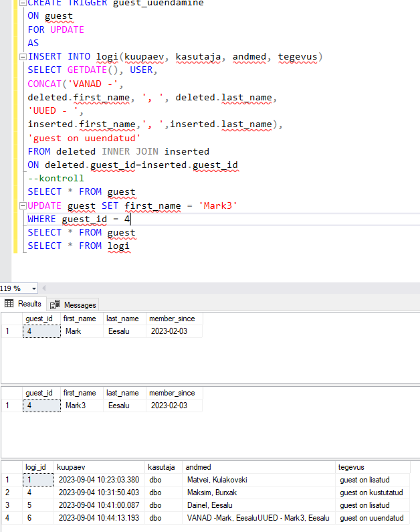Click the logi_id column header

coord(38,467)
